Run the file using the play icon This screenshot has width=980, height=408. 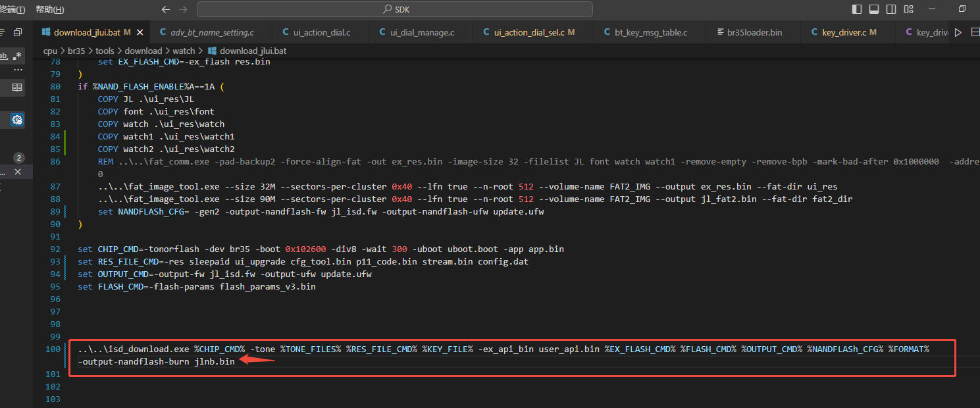coord(958,32)
